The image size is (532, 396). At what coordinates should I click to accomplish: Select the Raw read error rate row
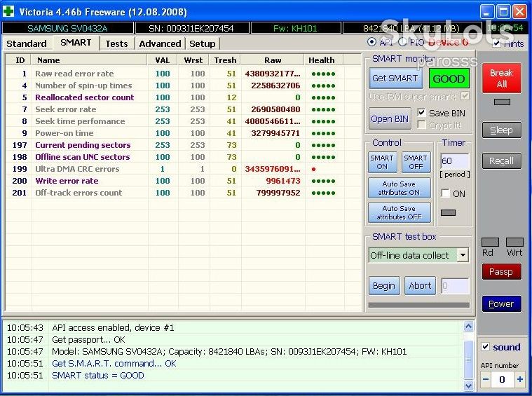183,74
